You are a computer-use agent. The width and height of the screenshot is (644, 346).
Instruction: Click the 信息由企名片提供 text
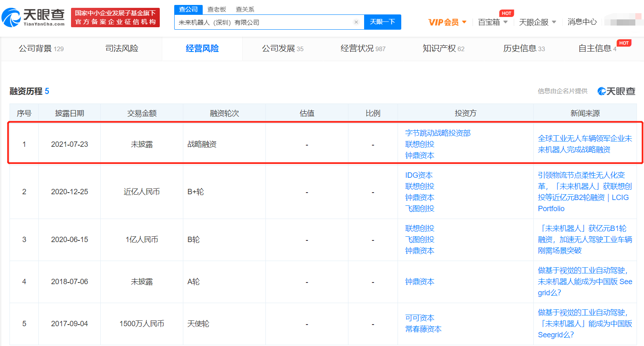(562, 91)
